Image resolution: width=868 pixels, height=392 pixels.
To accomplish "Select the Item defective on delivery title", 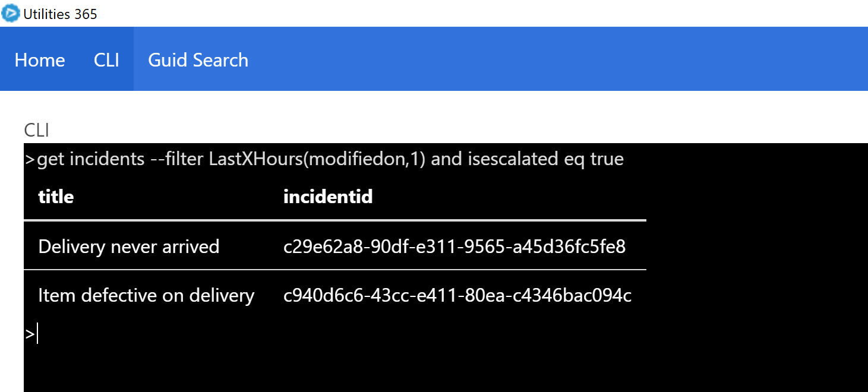I will pyautogui.click(x=146, y=295).
